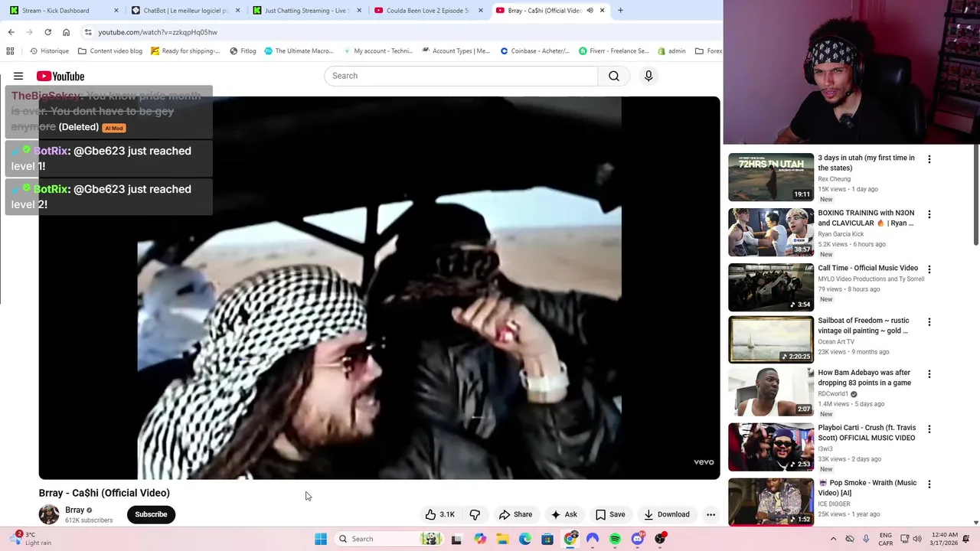Open the Ask AI button
Viewport: 980px width, 551px height.
pyautogui.click(x=563, y=514)
